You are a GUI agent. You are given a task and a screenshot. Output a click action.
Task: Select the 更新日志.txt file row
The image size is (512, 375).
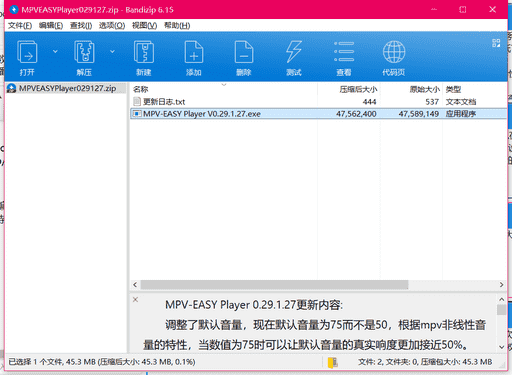click(318, 102)
